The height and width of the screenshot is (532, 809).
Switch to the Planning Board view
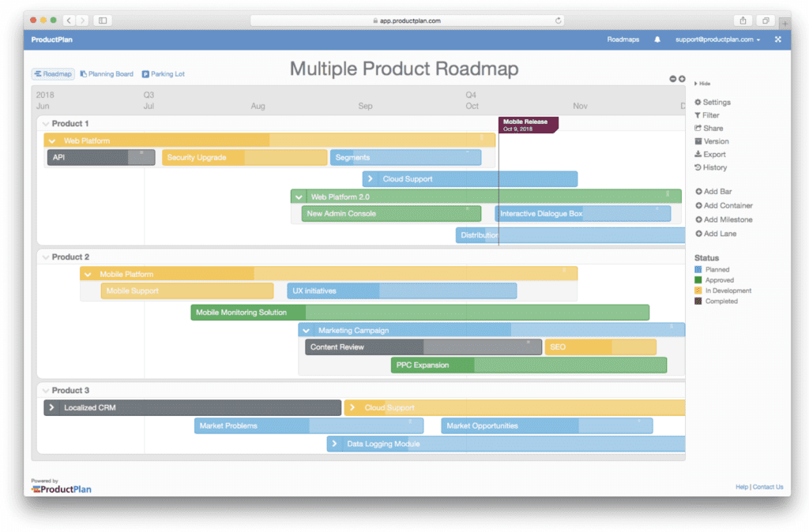107,73
